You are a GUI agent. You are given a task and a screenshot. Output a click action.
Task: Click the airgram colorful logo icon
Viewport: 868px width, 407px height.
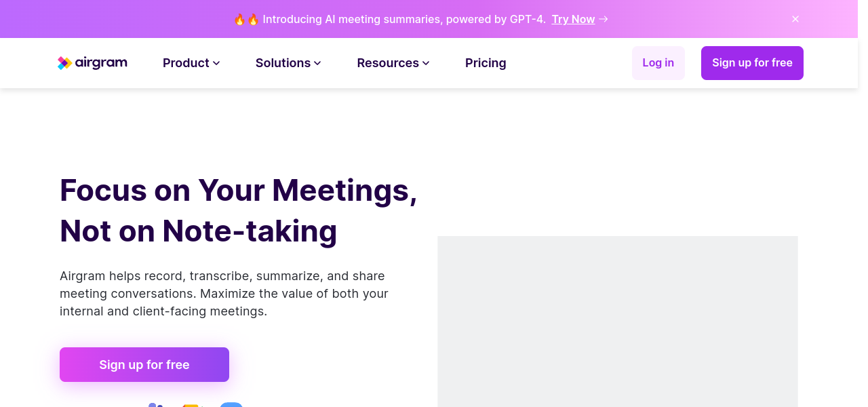tap(64, 63)
